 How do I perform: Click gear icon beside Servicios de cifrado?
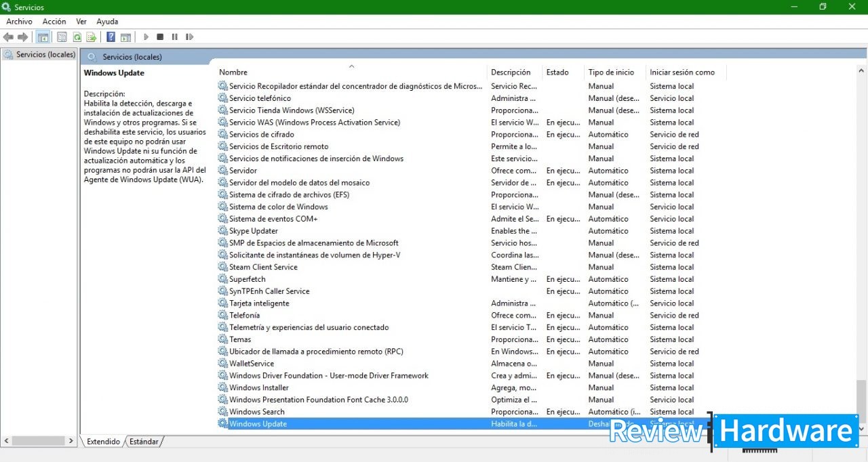[x=223, y=134]
